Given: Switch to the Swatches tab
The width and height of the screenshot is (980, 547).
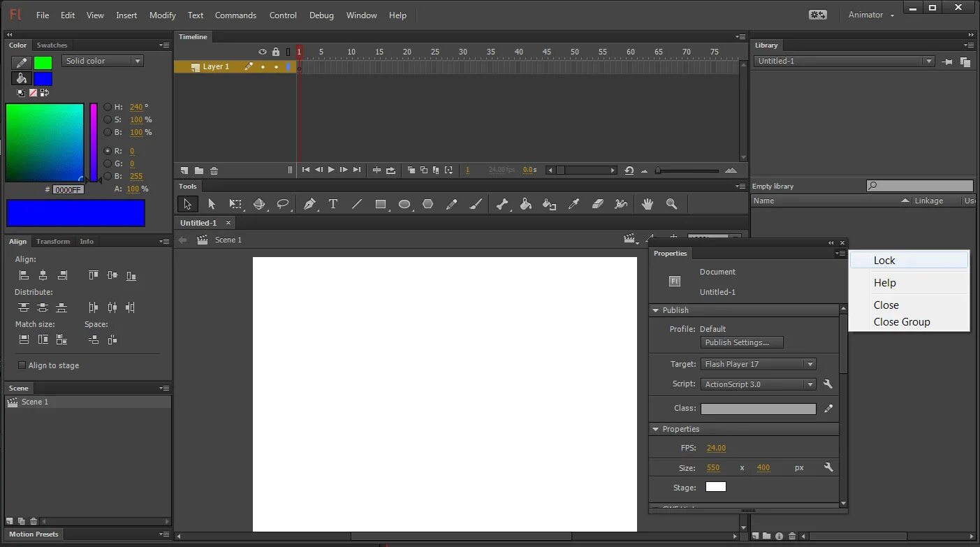Looking at the screenshot, I should click(x=52, y=45).
